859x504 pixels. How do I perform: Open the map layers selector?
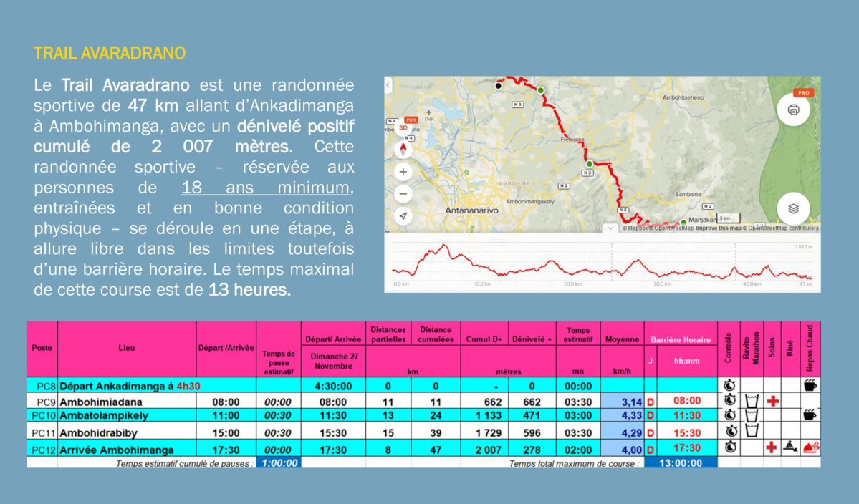pos(792,208)
